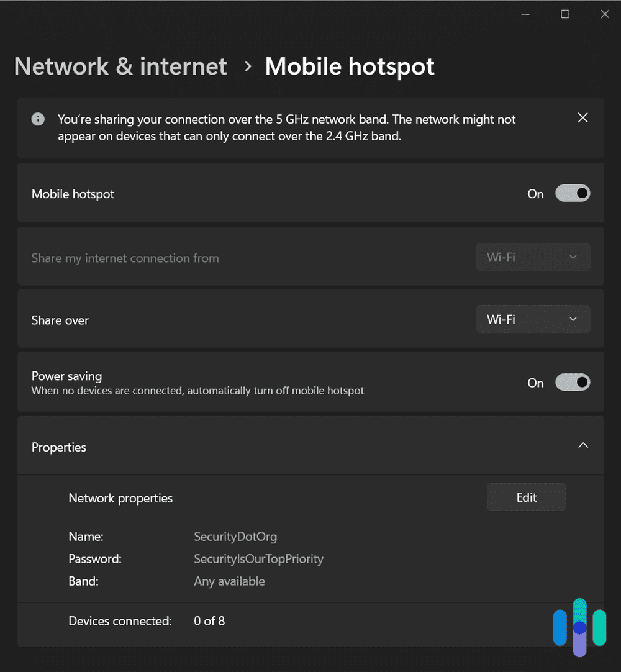This screenshot has width=621, height=672.
Task: Click the Network properties heading
Action: 120,497
